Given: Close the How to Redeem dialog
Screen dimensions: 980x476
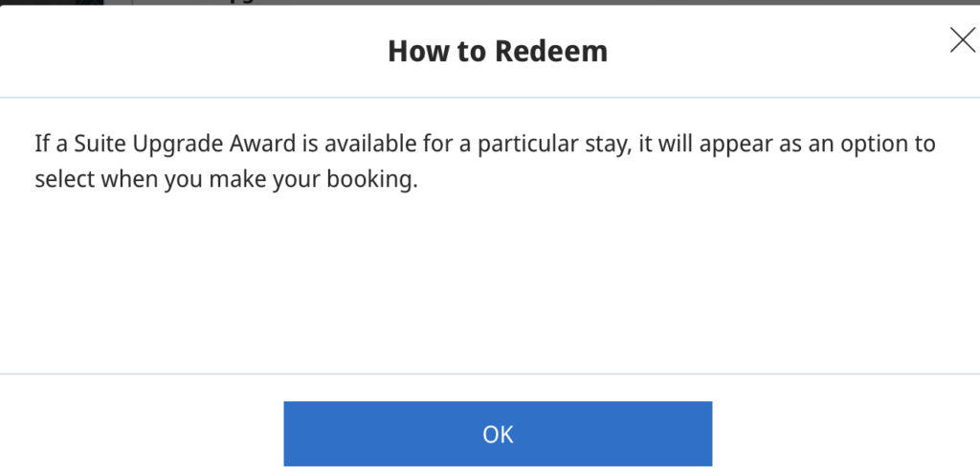Looking at the screenshot, I should 961,39.
